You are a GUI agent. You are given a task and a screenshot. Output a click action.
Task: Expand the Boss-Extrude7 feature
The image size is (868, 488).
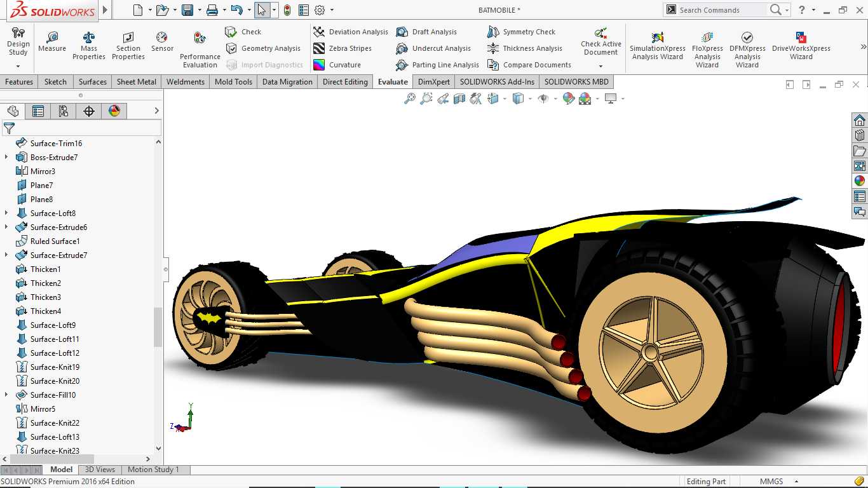[x=7, y=158]
